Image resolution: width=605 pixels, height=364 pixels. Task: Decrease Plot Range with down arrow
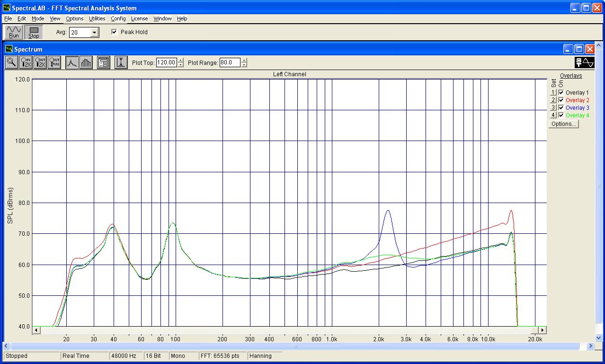point(244,65)
